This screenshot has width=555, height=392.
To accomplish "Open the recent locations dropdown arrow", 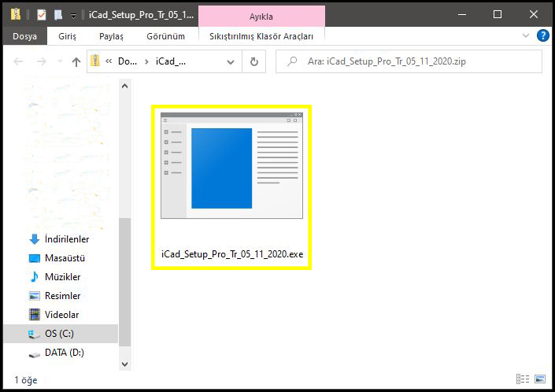I will point(60,61).
